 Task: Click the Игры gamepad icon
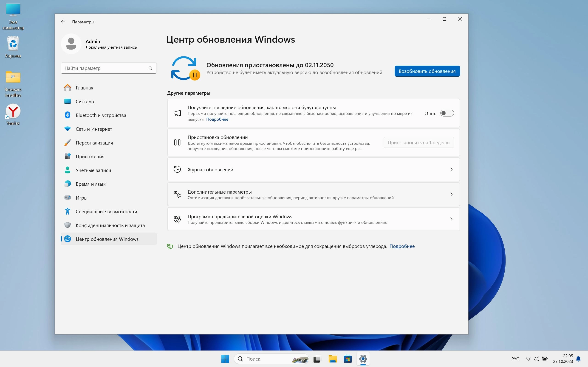[68, 197]
